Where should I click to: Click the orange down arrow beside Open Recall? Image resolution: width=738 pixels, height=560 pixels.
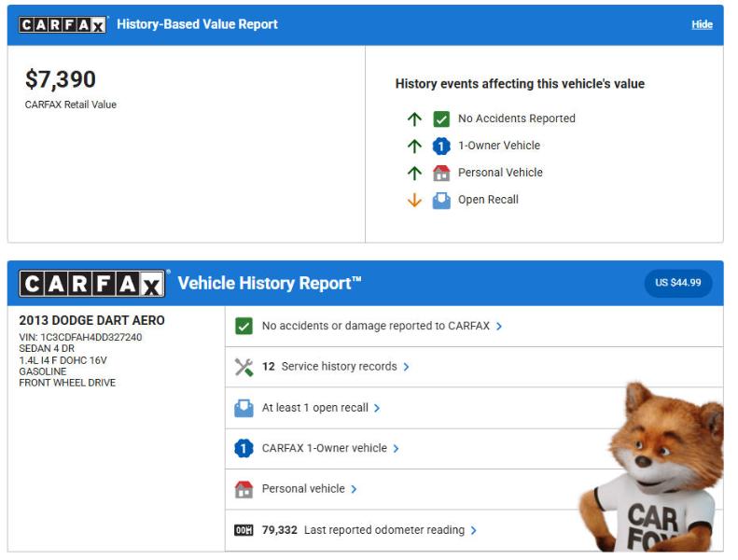click(x=414, y=200)
